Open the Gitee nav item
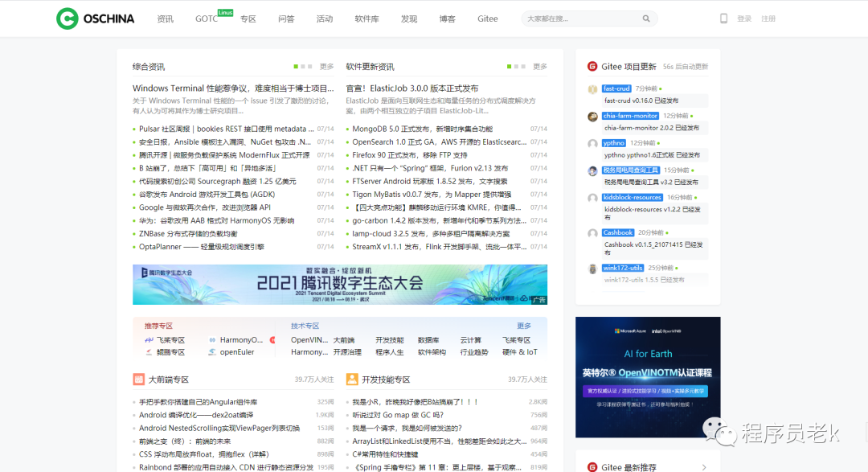868x472 pixels. tap(488, 18)
